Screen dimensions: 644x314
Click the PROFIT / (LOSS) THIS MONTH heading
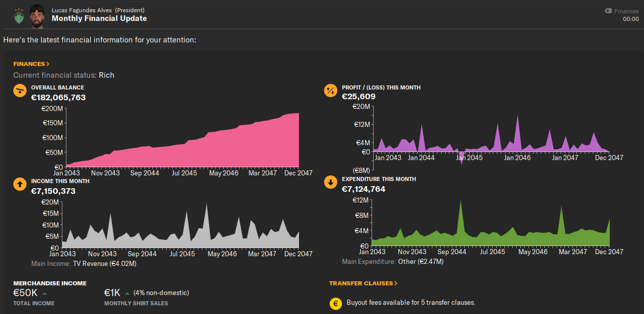(x=381, y=87)
